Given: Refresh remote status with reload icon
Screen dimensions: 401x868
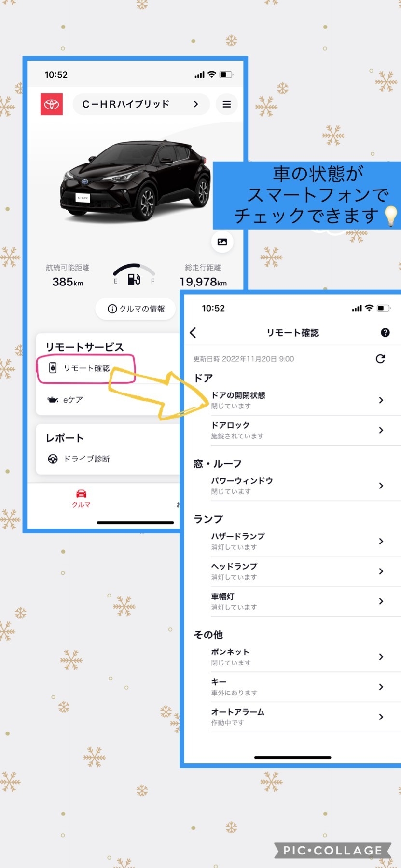Looking at the screenshot, I should click(380, 359).
